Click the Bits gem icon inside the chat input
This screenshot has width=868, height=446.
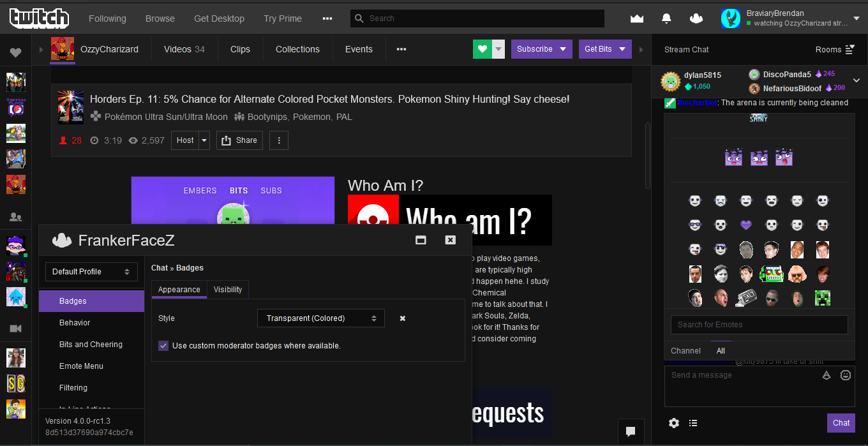pos(827,375)
